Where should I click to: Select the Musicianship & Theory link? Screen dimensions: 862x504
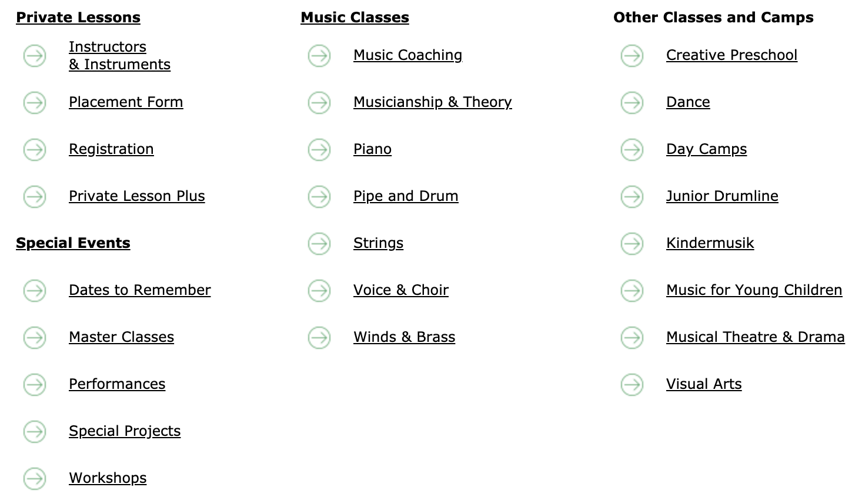click(433, 102)
